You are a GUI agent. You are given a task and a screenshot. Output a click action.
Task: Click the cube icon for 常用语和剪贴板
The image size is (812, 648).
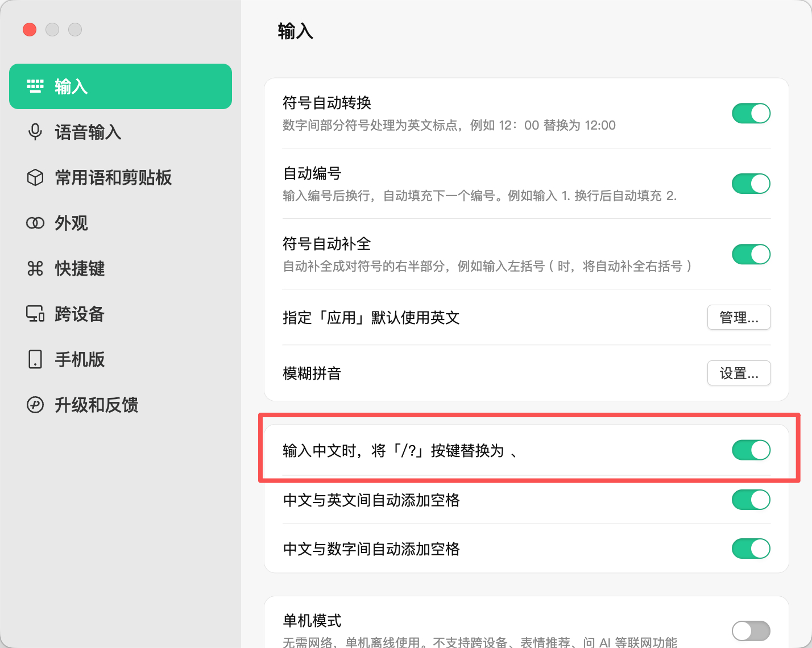[35, 177]
